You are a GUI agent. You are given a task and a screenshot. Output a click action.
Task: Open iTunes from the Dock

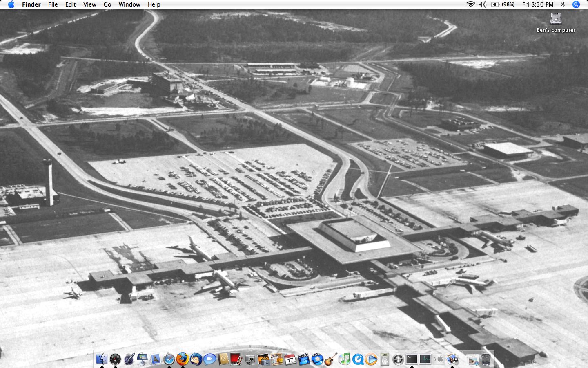pyautogui.click(x=345, y=359)
